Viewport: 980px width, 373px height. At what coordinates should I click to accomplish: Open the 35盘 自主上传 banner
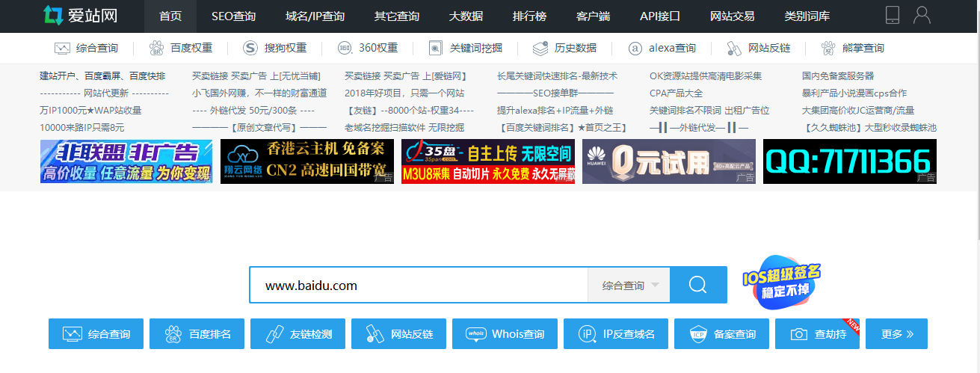[488, 161]
